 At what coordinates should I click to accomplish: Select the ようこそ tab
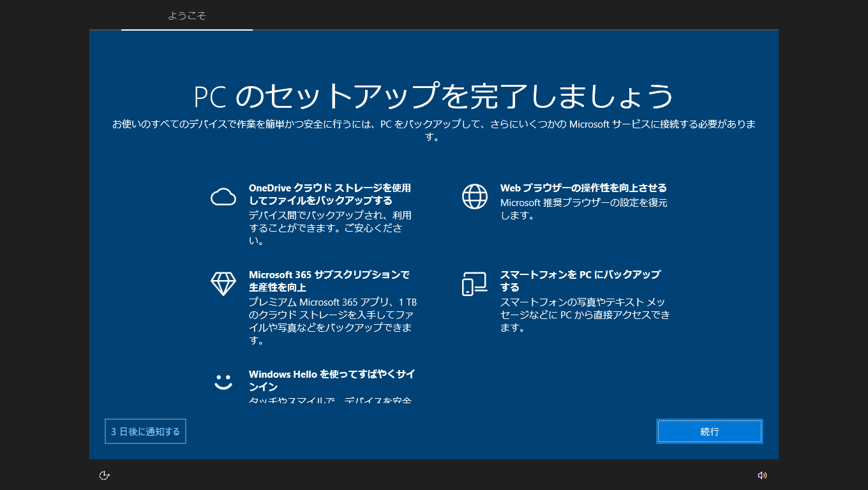click(x=187, y=15)
